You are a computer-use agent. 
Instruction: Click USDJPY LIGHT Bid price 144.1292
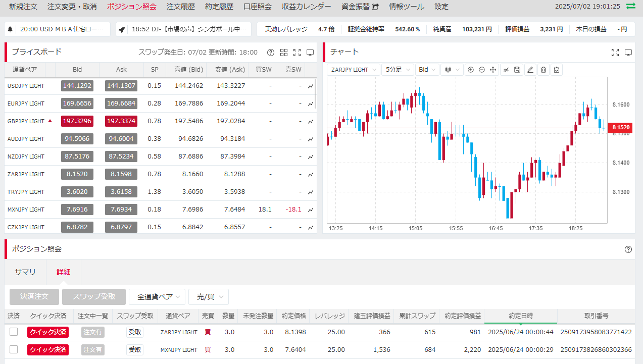pos(77,86)
